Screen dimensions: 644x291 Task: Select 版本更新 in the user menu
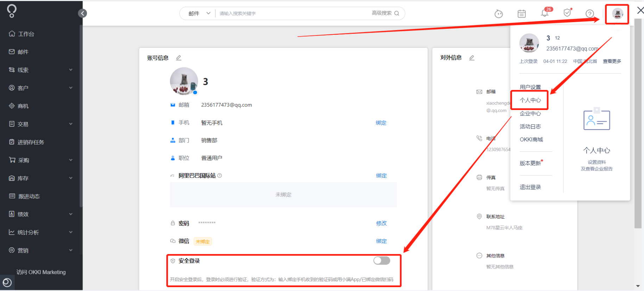(x=530, y=163)
